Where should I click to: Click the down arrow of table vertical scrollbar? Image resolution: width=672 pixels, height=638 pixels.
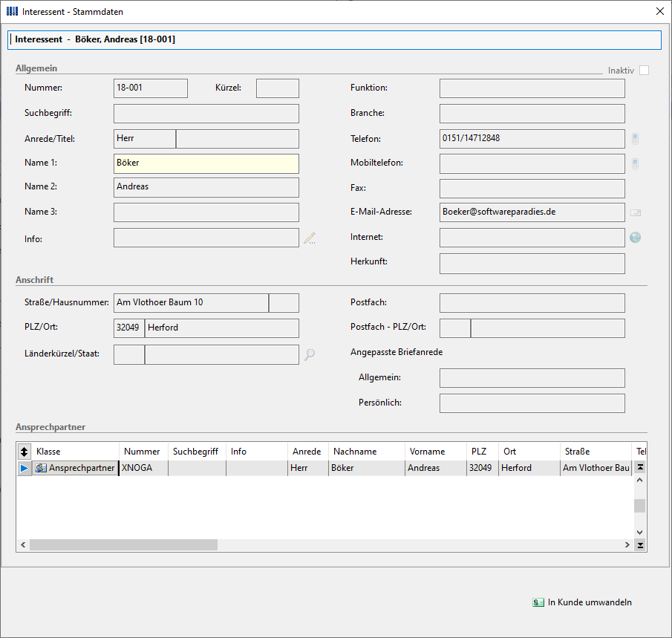point(640,533)
